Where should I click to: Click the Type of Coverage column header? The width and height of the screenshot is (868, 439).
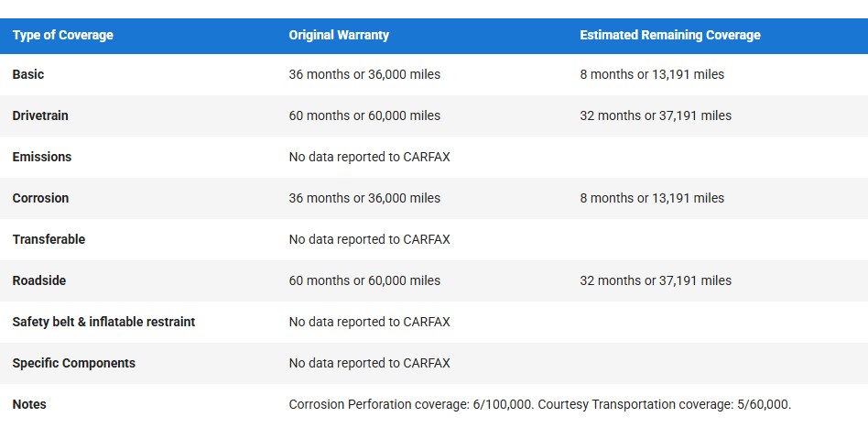63,35
